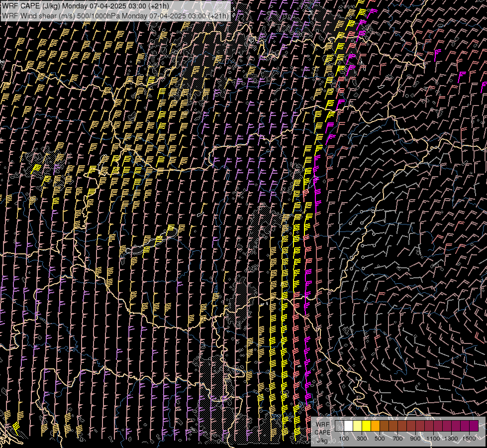Click the legend label '700'
487x448 pixels.
pos(397,439)
